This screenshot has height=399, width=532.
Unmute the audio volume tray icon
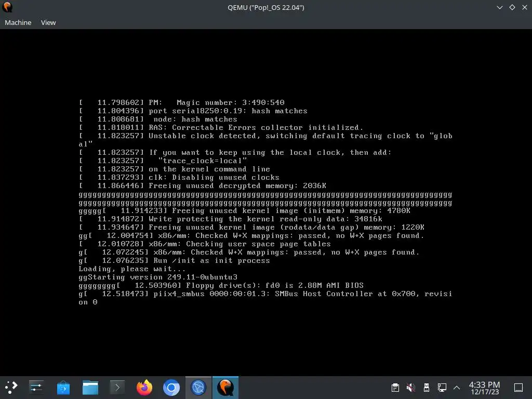411,388
